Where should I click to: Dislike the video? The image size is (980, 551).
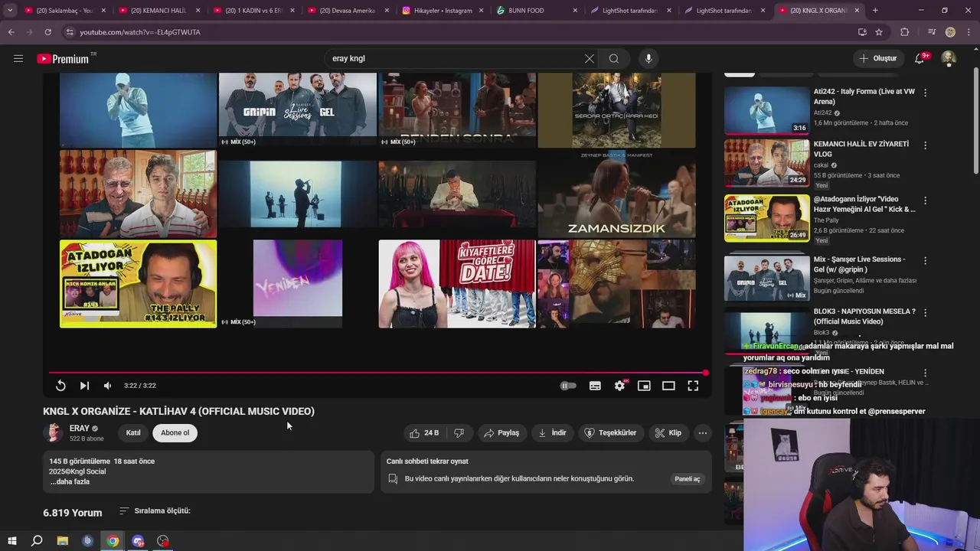coord(459,433)
